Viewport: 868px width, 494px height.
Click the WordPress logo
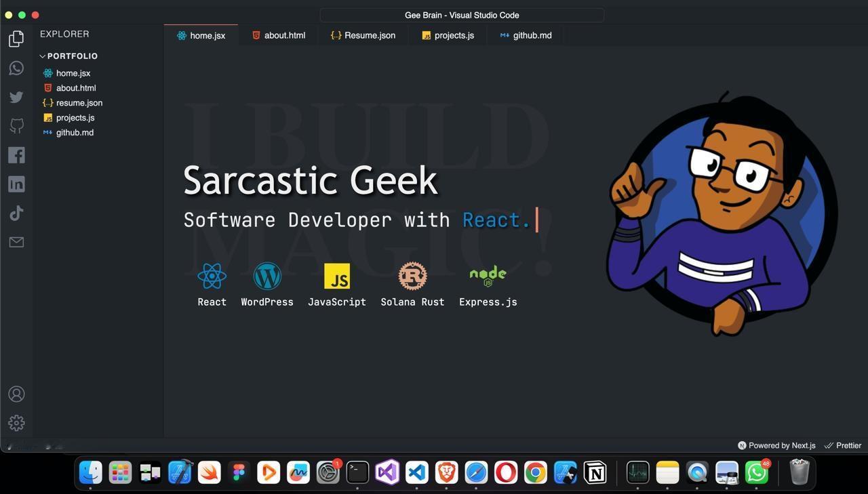[267, 276]
